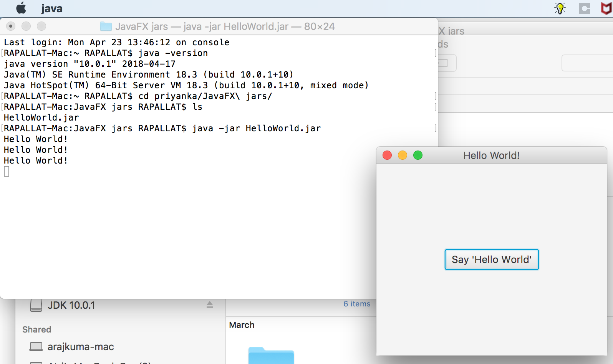Open the blue folder under March
This screenshot has width=613, height=364.
coord(271,356)
